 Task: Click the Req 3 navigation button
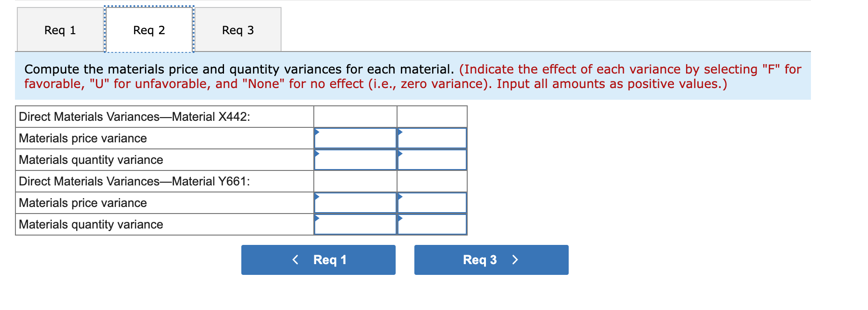point(491,259)
